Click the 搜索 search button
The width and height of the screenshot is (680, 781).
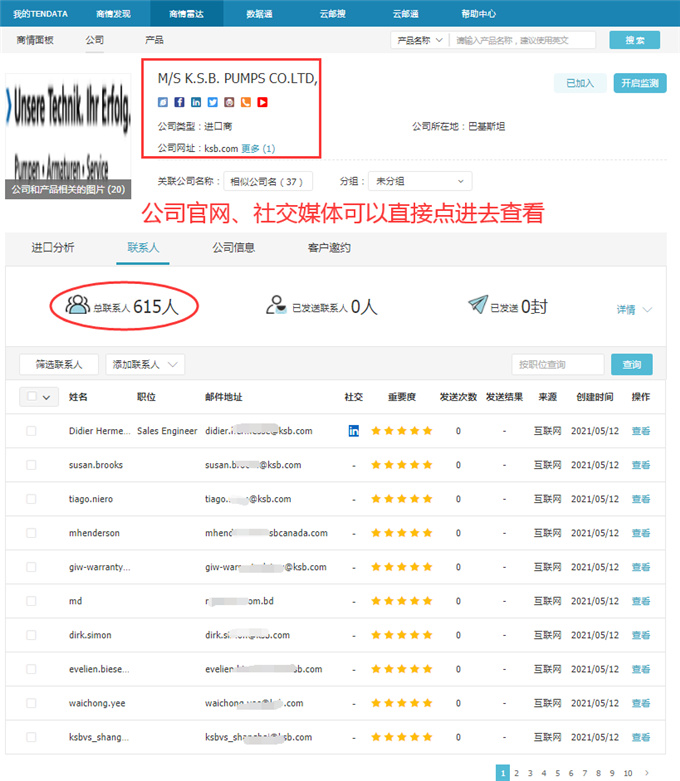[635, 40]
